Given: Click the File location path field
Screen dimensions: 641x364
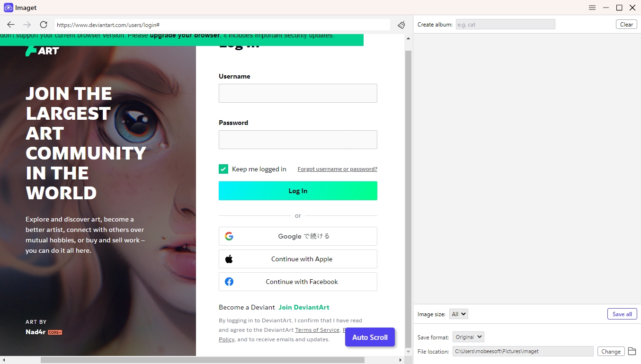Looking at the screenshot, I should tap(523, 351).
